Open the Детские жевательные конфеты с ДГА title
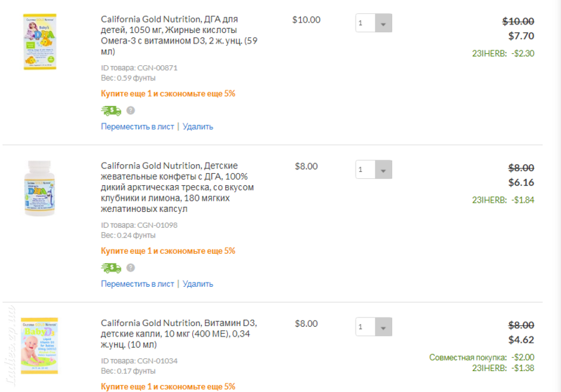 click(177, 187)
